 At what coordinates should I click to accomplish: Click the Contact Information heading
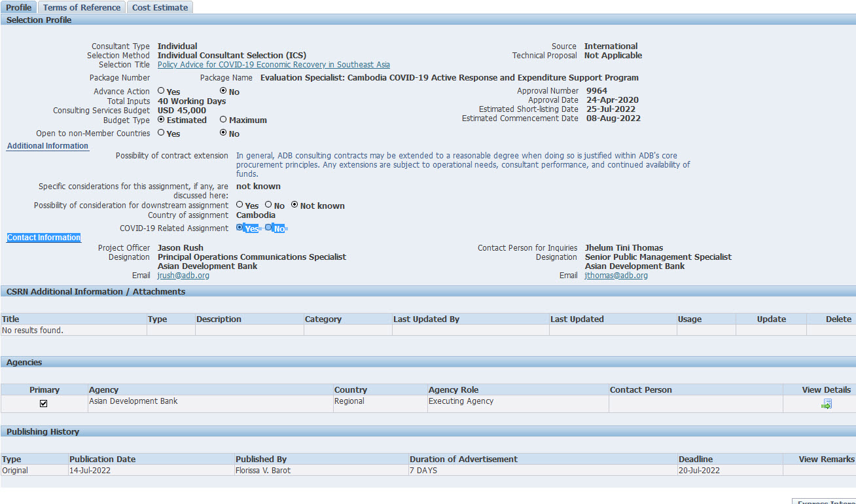[44, 238]
